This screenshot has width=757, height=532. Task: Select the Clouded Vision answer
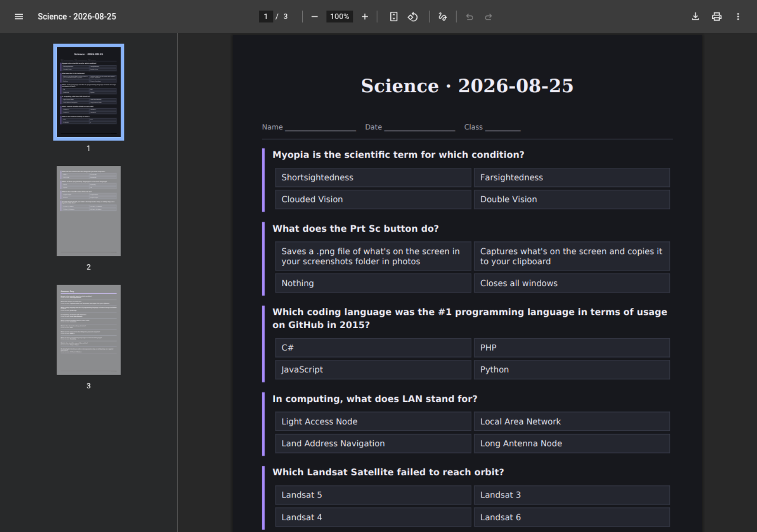coord(373,199)
